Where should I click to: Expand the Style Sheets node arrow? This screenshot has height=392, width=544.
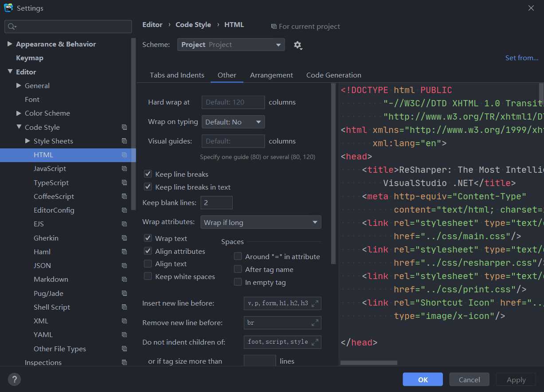point(27,141)
